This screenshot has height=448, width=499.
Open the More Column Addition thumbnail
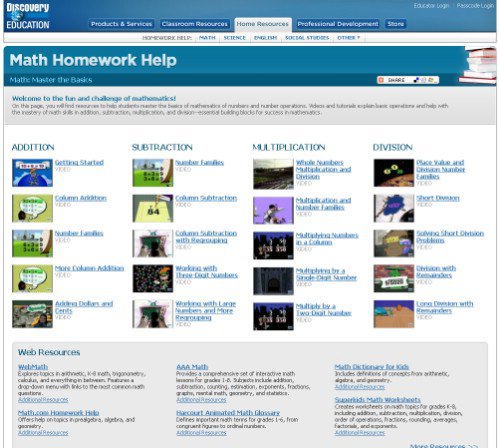pyautogui.click(x=32, y=279)
